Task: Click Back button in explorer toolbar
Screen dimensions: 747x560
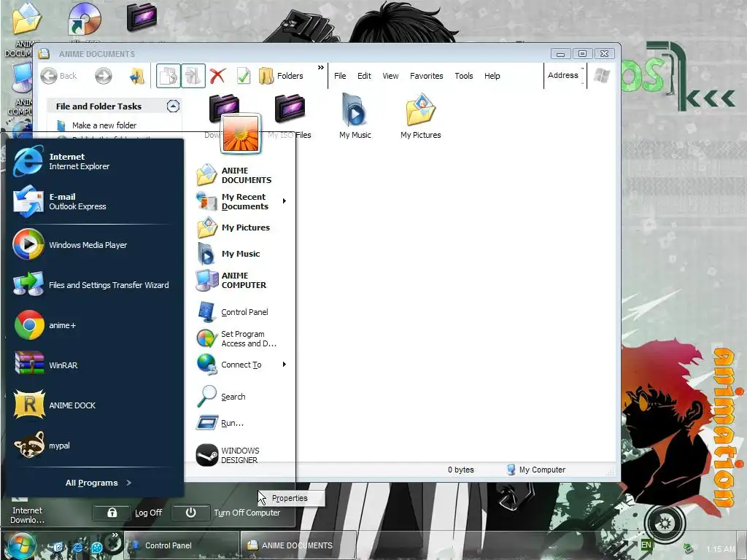Action: [58, 76]
